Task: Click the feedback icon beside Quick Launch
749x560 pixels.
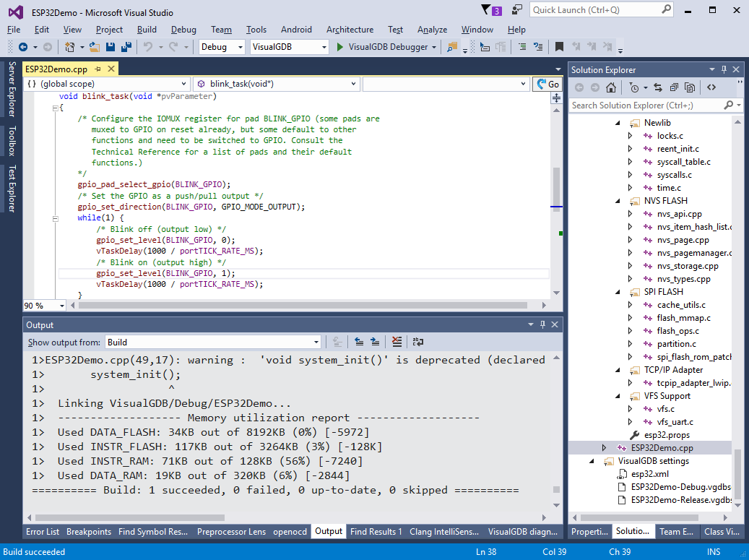Action: (517, 10)
